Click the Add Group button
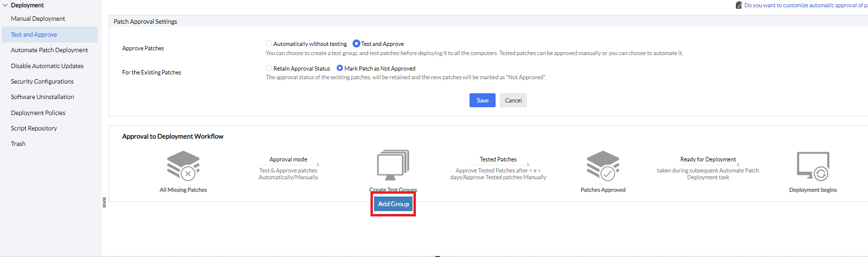 pos(393,204)
